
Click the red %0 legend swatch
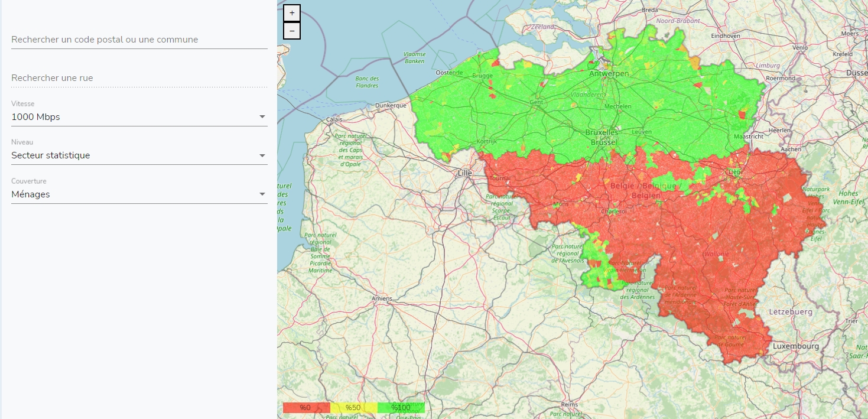click(x=306, y=408)
